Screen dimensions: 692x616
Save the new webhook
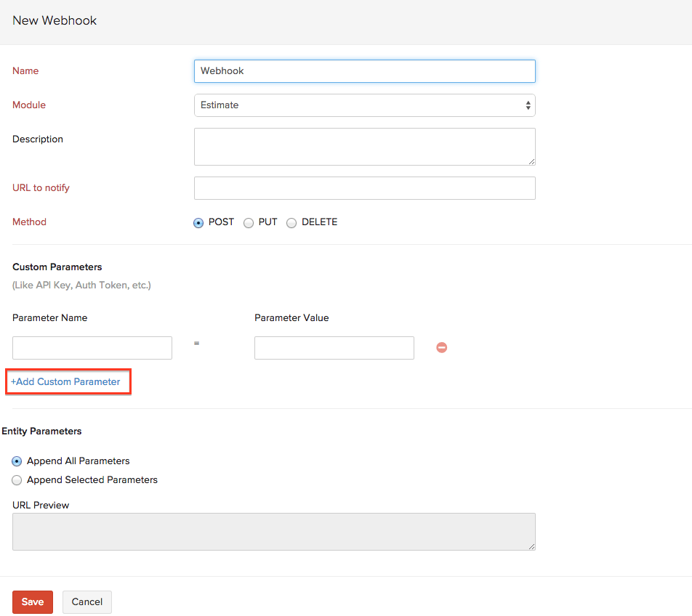point(32,601)
